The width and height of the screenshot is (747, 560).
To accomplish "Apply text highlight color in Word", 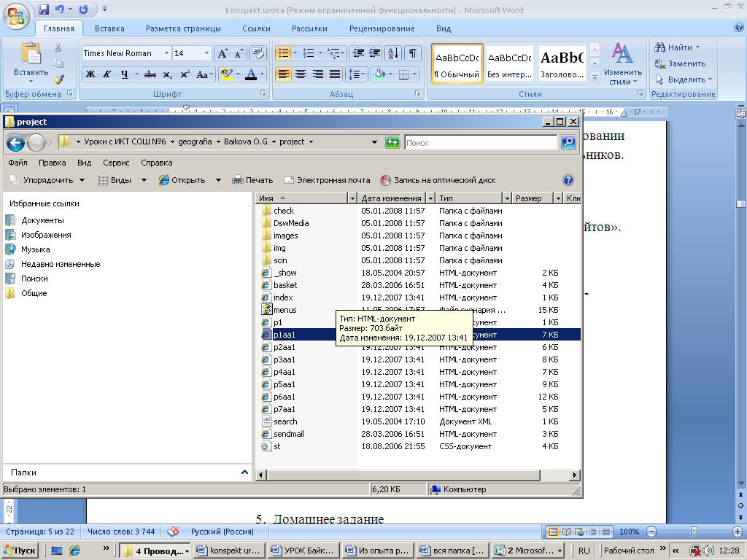I will 226,74.
